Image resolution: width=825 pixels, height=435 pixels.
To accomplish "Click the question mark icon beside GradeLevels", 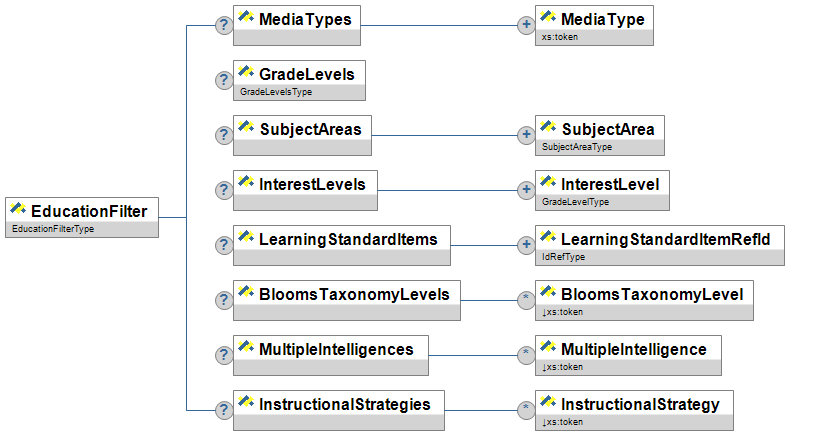I will 224,81.
